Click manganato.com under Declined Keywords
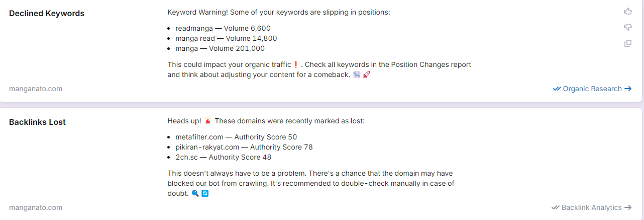Image resolution: width=644 pixels, height=220 pixels. coord(36,89)
